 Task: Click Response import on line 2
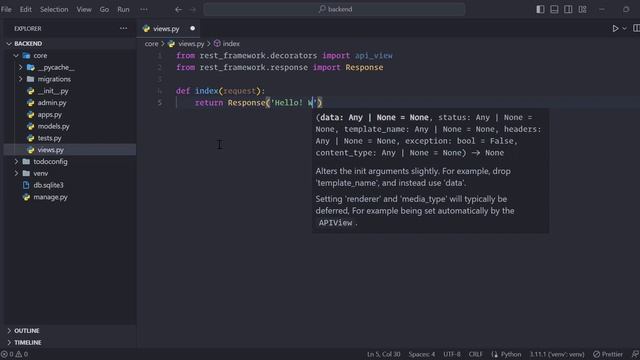364,67
